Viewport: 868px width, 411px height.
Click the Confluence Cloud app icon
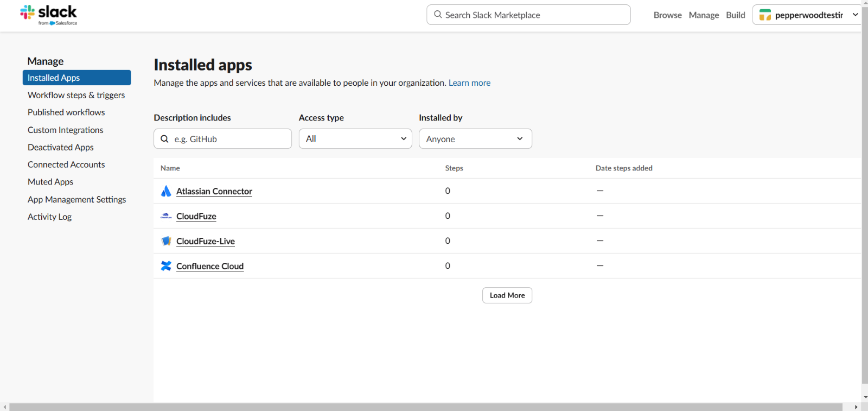coord(166,266)
